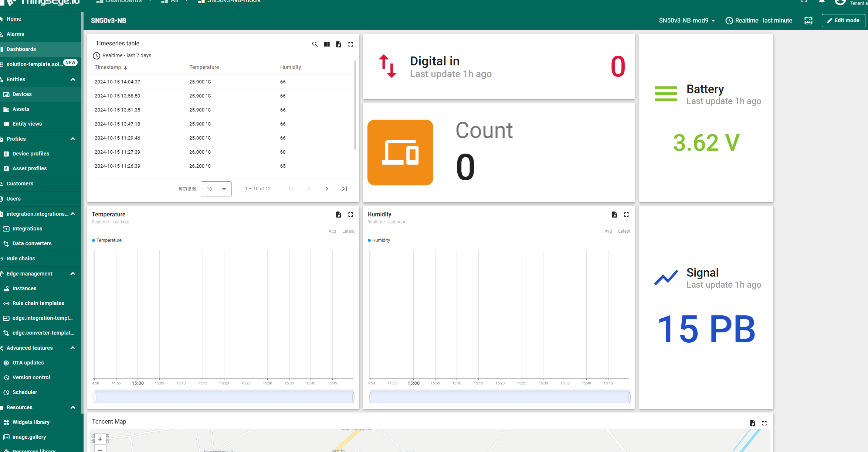The width and height of the screenshot is (868, 452).
Task: Click the search icon in Timeseries table
Action: point(315,44)
